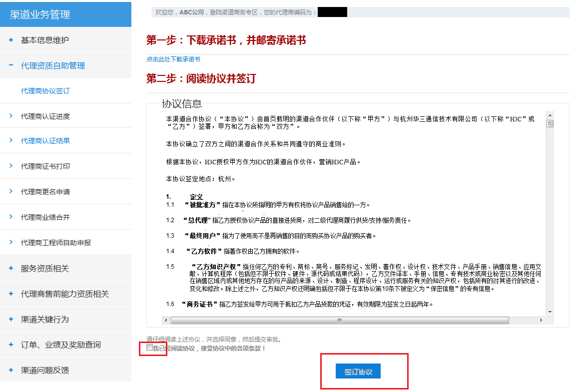
Task: Click the 签订协议 button
Action: [x=358, y=372]
